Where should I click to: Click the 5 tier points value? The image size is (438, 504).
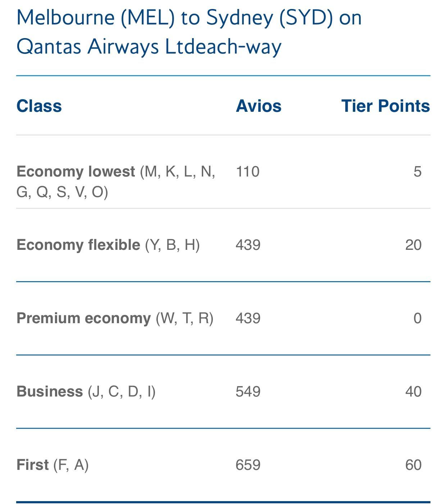click(417, 171)
